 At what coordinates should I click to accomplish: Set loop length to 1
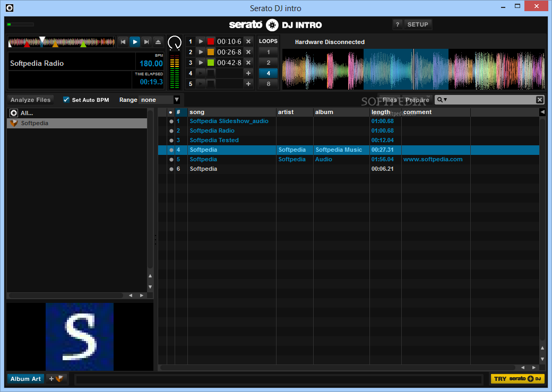[268, 52]
